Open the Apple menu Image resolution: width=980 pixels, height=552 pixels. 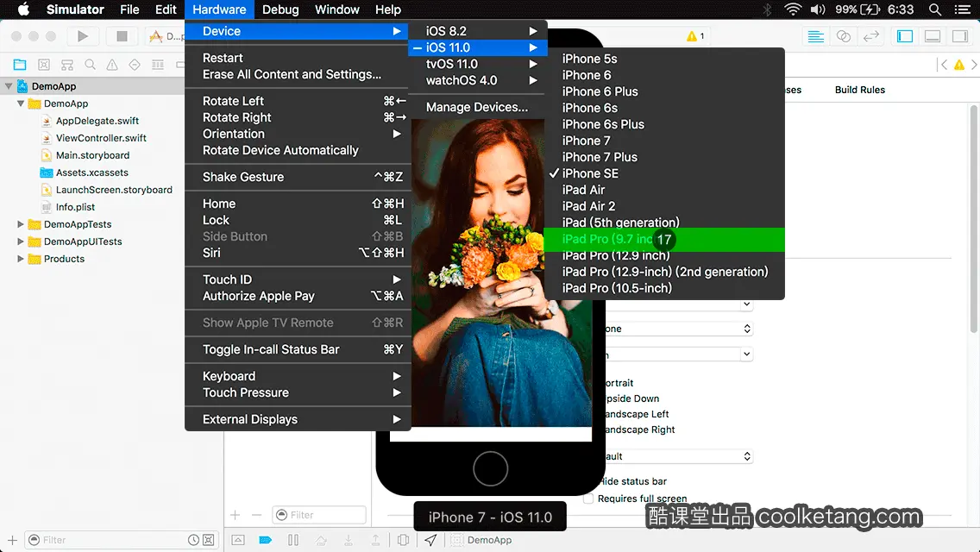pyautogui.click(x=23, y=9)
